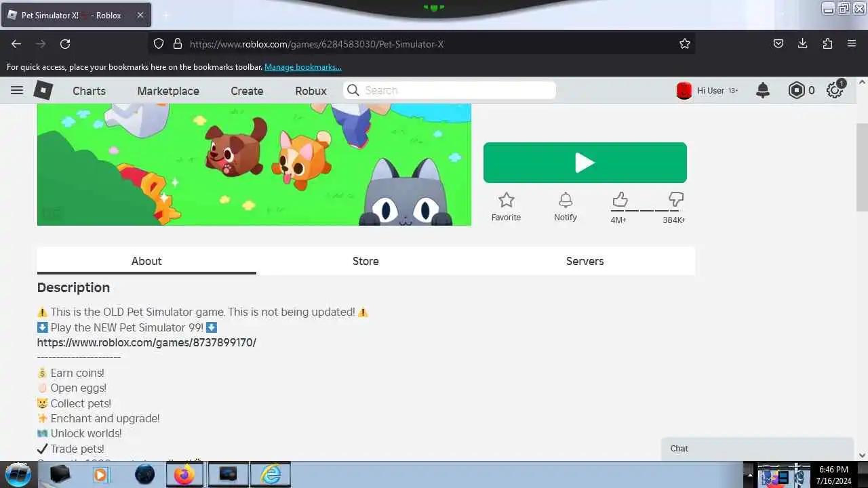Open the Firefox application menu
This screenshot has width=868, height=488.
tap(852, 43)
